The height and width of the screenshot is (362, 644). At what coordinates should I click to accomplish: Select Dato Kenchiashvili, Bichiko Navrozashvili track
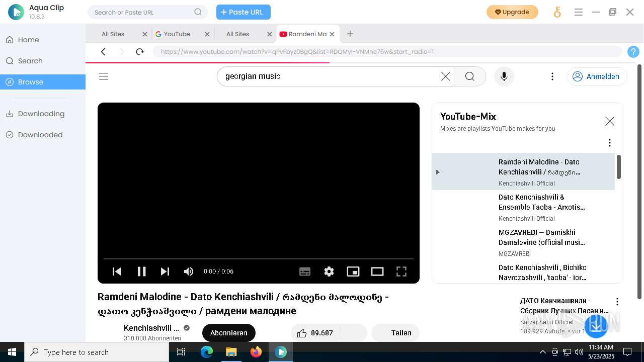(523, 272)
